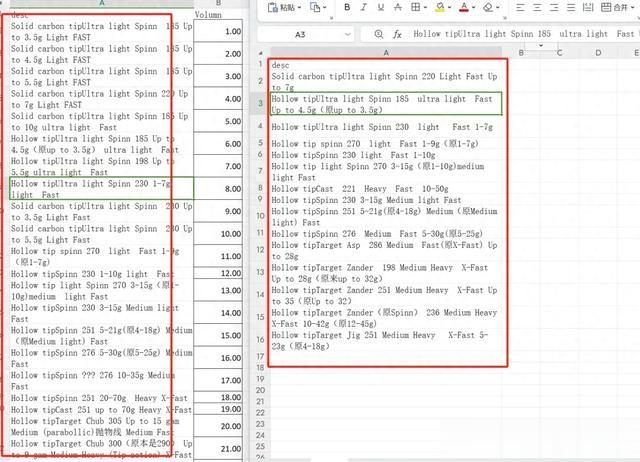
Task: Open the Paste (粘贴) dropdown arrow
Action: [x=299, y=7]
